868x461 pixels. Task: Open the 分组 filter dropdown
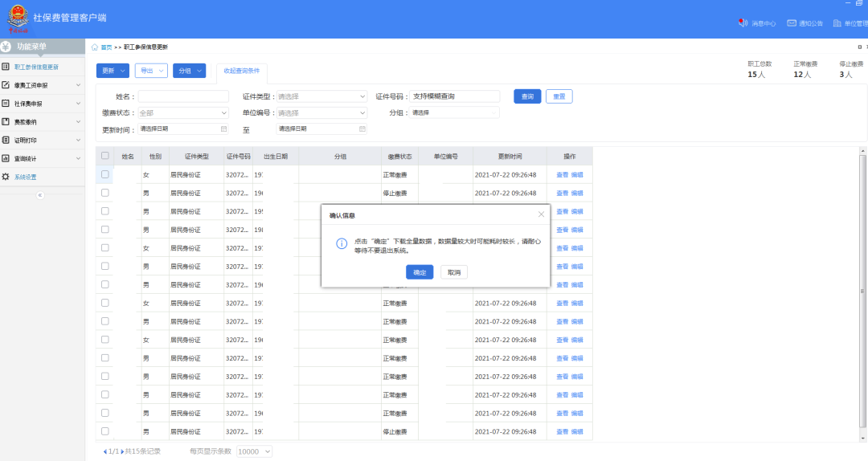[x=454, y=112]
